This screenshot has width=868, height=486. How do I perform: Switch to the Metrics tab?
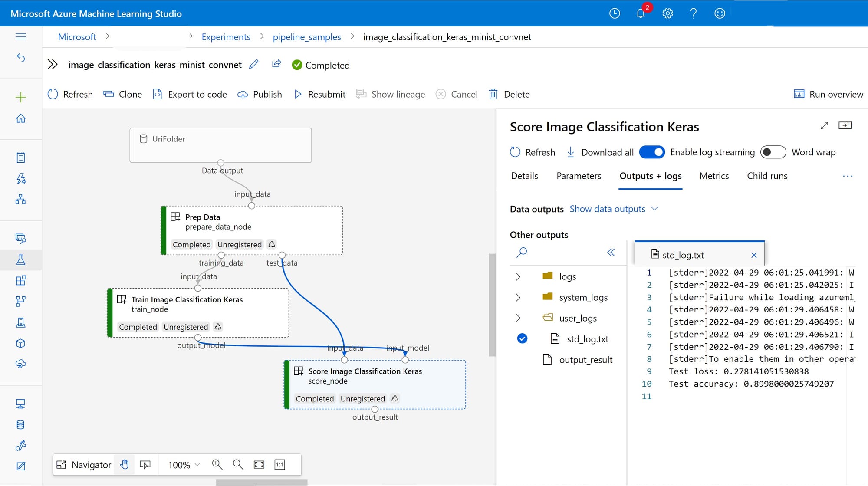click(713, 176)
